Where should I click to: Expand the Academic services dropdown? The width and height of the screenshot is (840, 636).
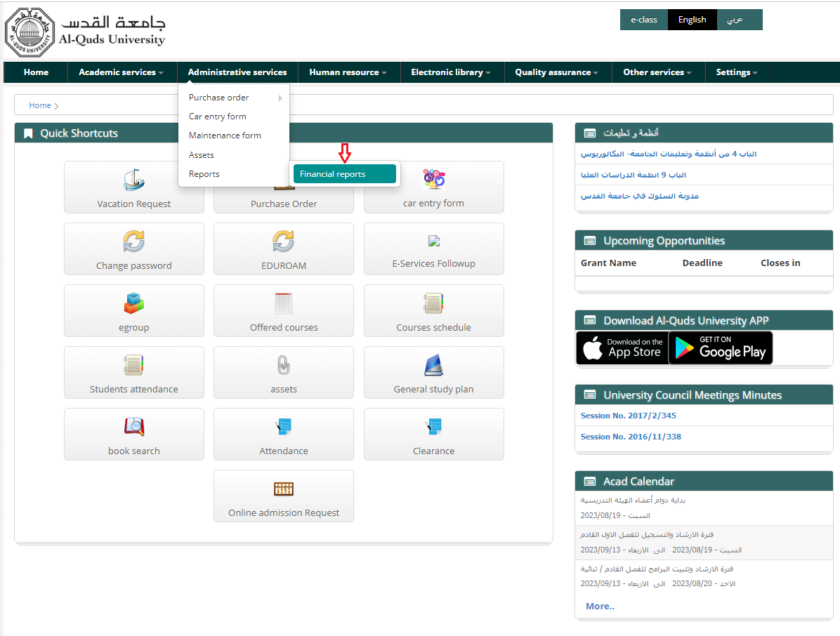[122, 72]
